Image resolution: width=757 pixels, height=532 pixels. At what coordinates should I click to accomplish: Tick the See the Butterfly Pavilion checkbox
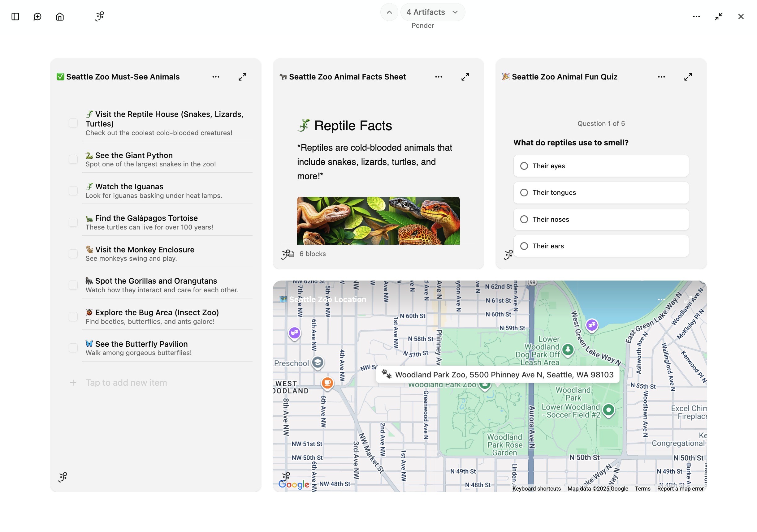tap(73, 348)
